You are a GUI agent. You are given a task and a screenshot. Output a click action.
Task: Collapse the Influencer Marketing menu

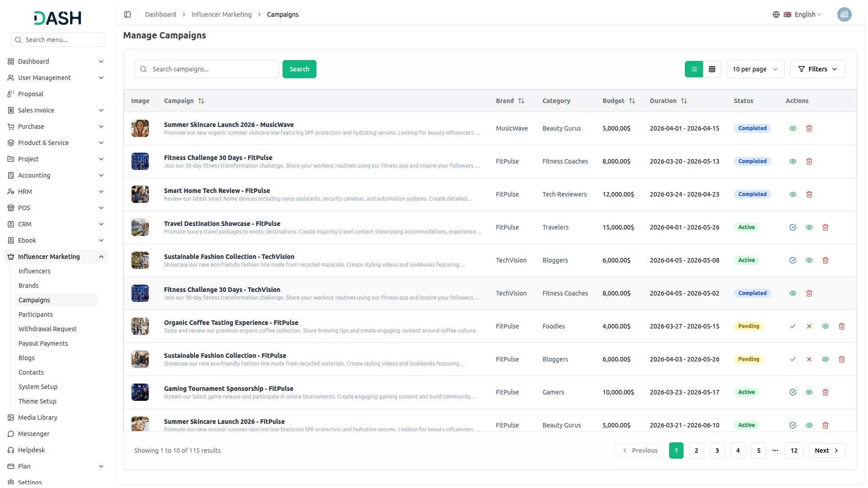(x=101, y=257)
